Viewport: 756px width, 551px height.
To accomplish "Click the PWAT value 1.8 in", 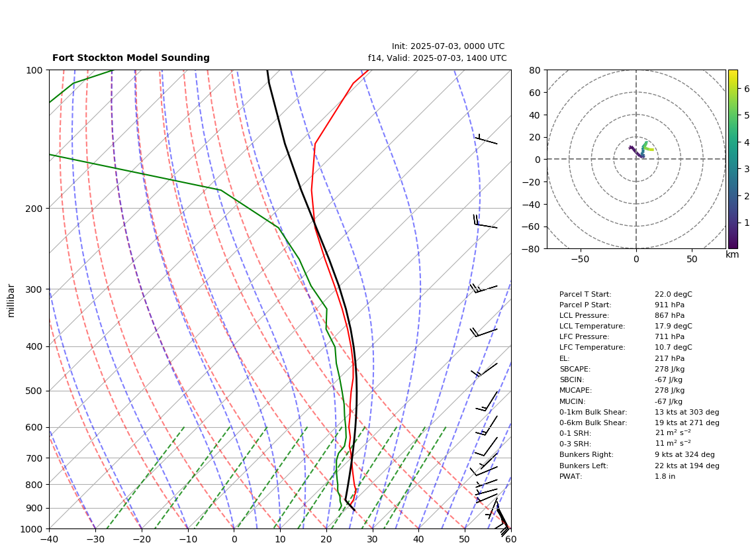I will (x=665, y=476).
